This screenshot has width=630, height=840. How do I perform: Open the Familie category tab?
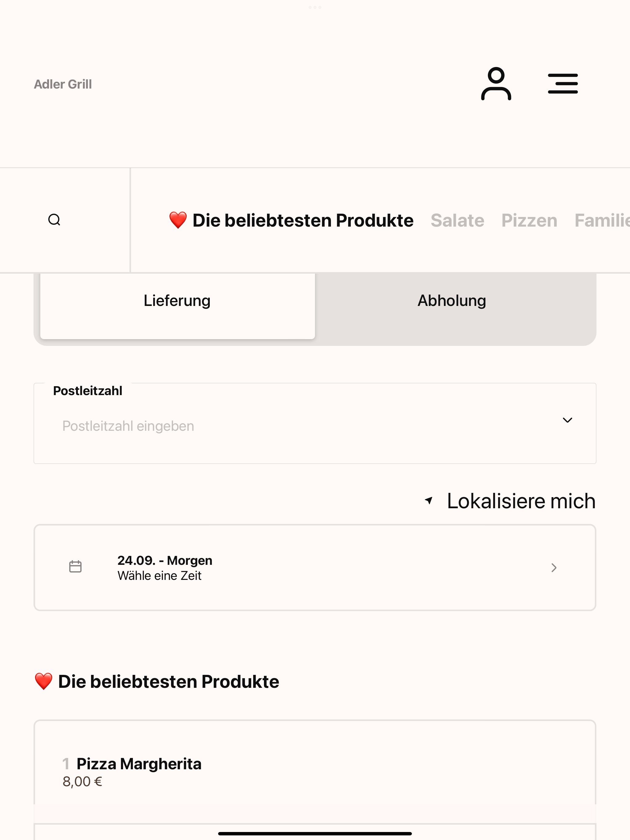pos(602,221)
